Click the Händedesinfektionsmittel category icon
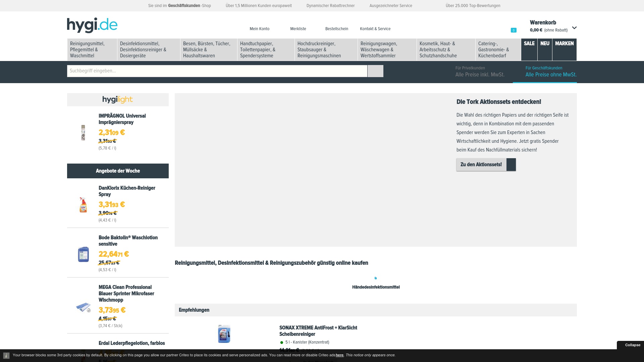This screenshot has width=644, height=362. [376, 278]
